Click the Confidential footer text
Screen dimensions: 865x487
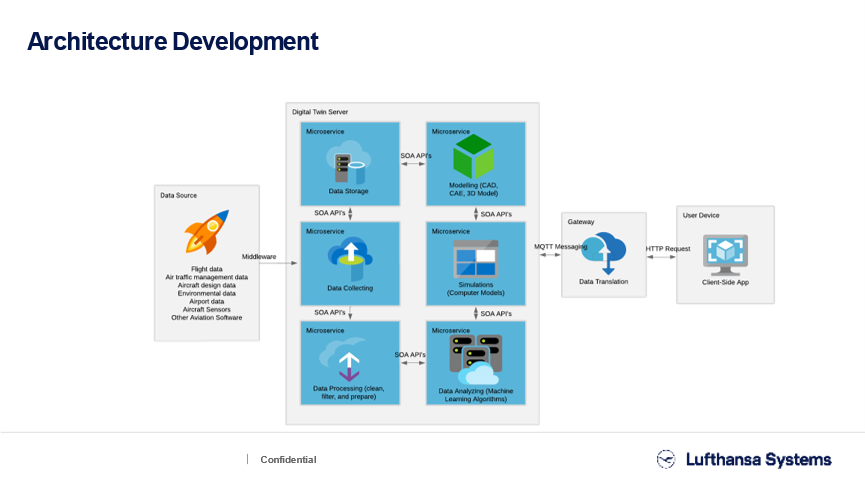[x=289, y=459]
